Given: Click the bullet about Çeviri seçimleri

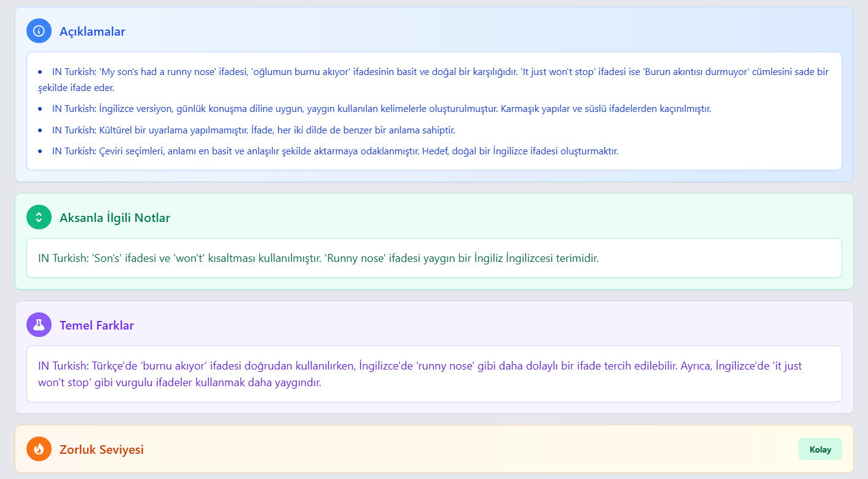Looking at the screenshot, I should 335,151.
